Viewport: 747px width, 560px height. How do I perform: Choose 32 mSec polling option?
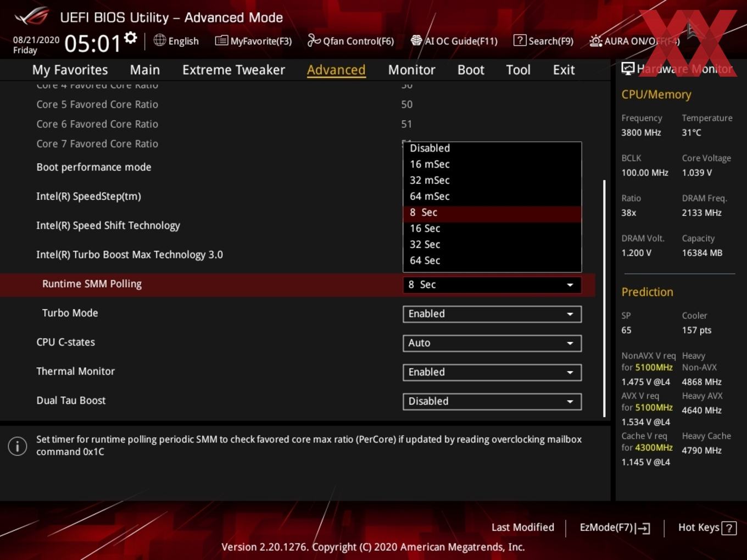492,180
